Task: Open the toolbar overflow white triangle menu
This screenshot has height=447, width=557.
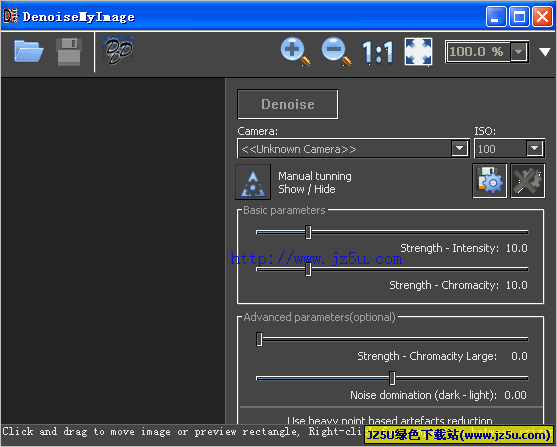Action: tap(545, 52)
